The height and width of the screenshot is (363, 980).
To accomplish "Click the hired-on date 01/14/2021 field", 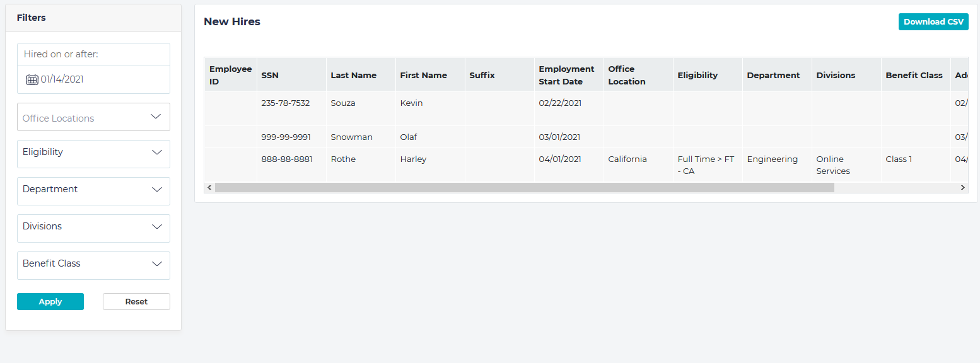I will point(95,80).
